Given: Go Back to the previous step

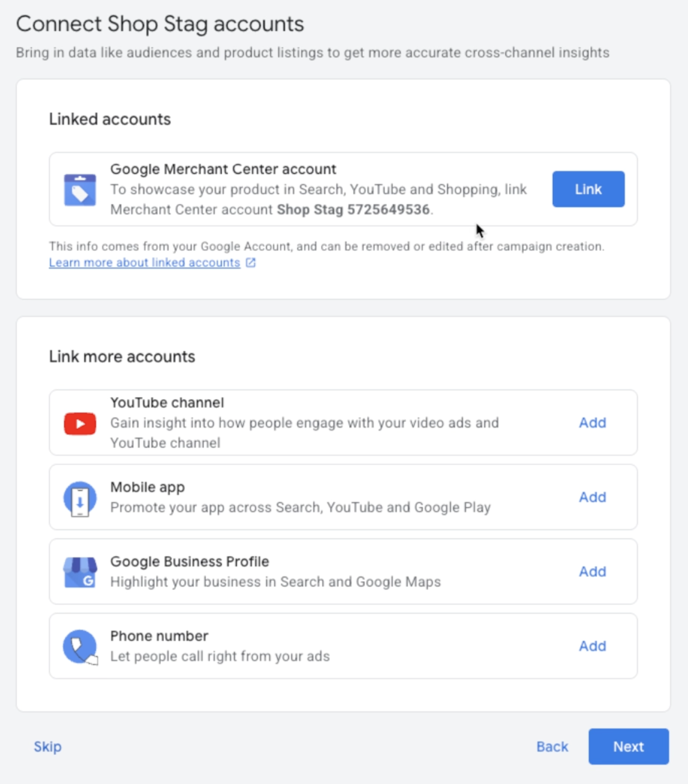Looking at the screenshot, I should [x=552, y=747].
